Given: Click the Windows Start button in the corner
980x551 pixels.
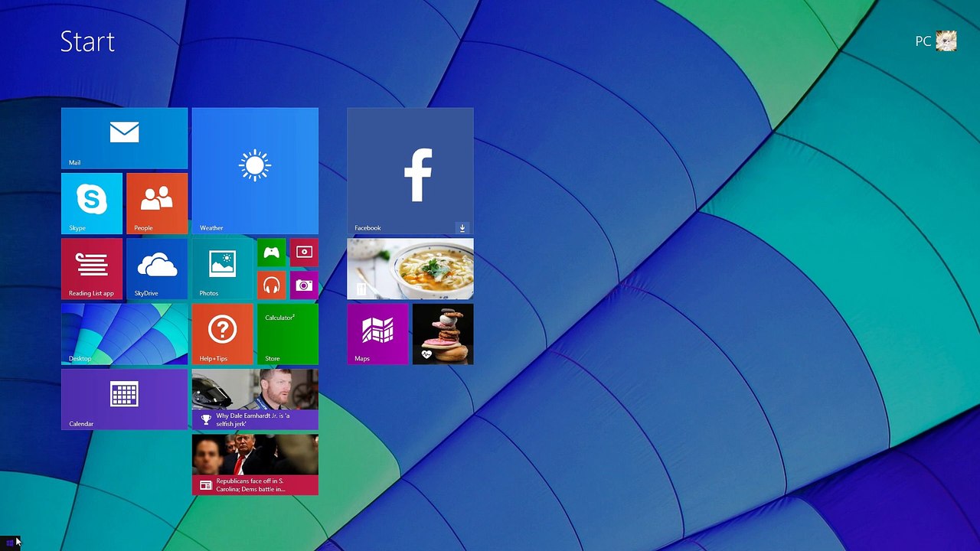Looking at the screenshot, I should tap(10, 543).
